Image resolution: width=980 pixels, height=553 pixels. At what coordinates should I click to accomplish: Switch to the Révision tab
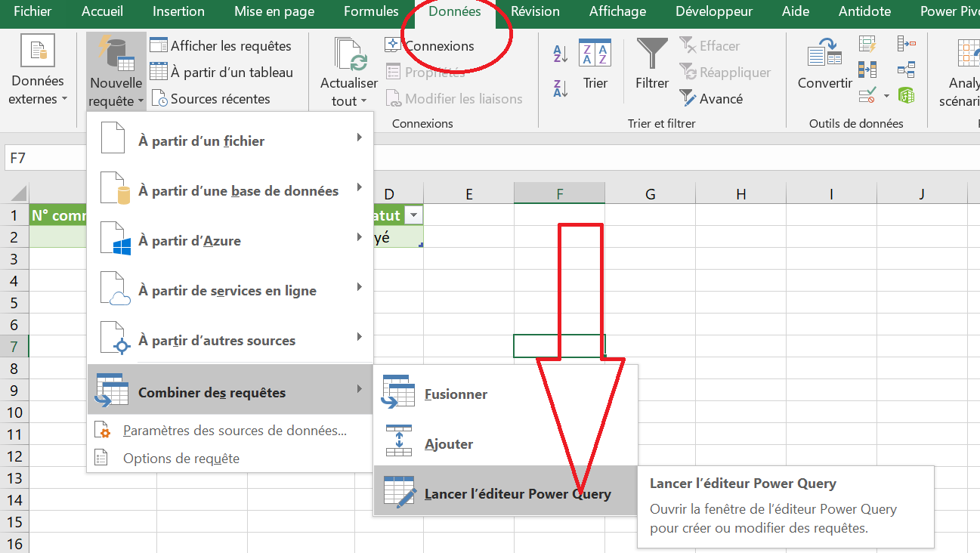pos(535,11)
